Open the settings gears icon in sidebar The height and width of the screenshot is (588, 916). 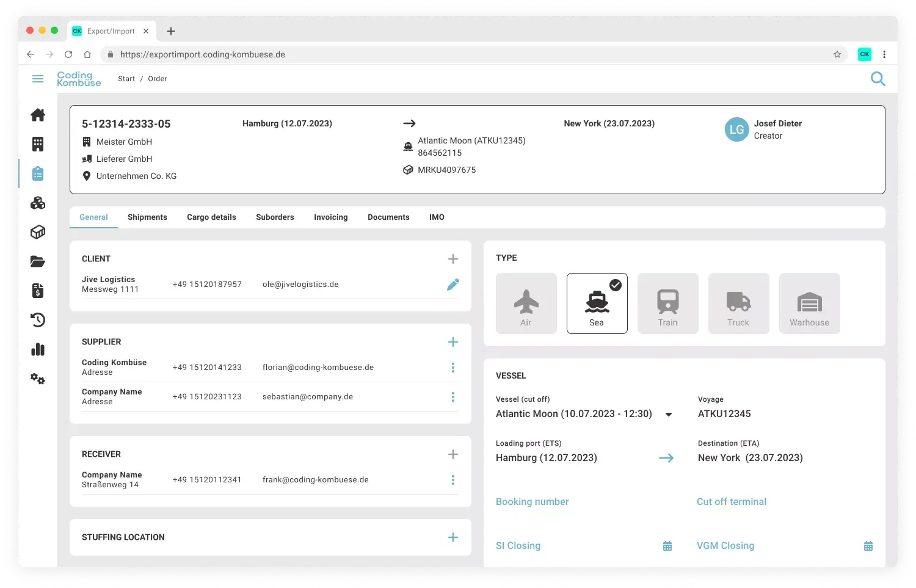[x=38, y=379]
